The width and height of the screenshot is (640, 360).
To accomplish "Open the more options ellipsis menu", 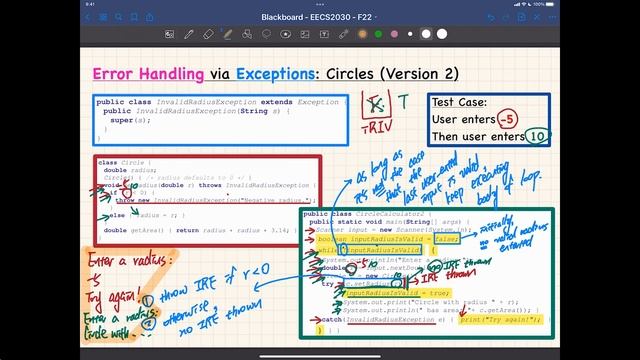I will (552, 18).
